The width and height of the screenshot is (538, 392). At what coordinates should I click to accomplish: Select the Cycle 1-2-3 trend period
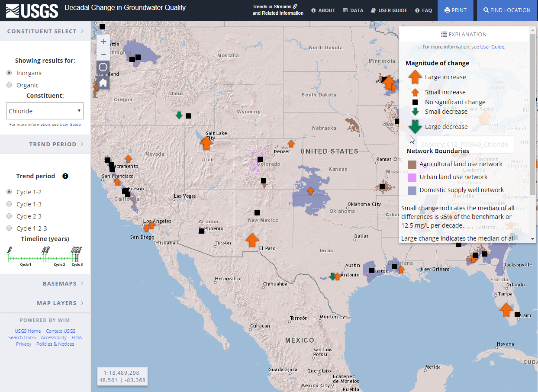pyautogui.click(x=9, y=228)
